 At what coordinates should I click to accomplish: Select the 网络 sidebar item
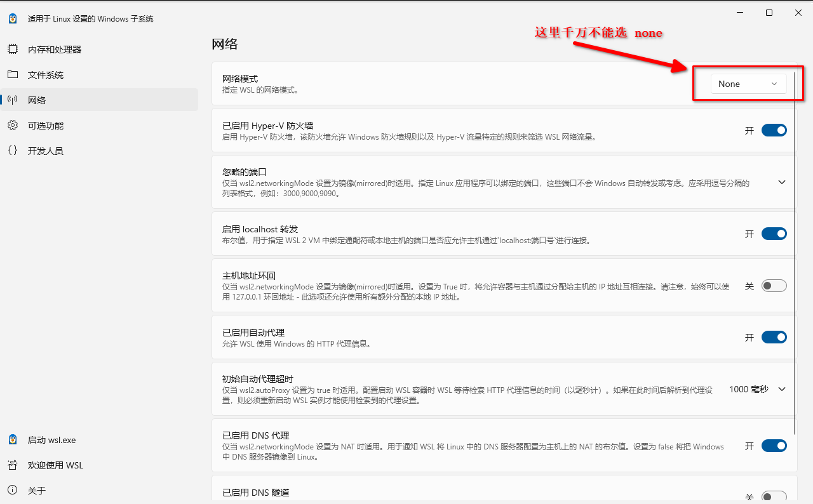100,100
